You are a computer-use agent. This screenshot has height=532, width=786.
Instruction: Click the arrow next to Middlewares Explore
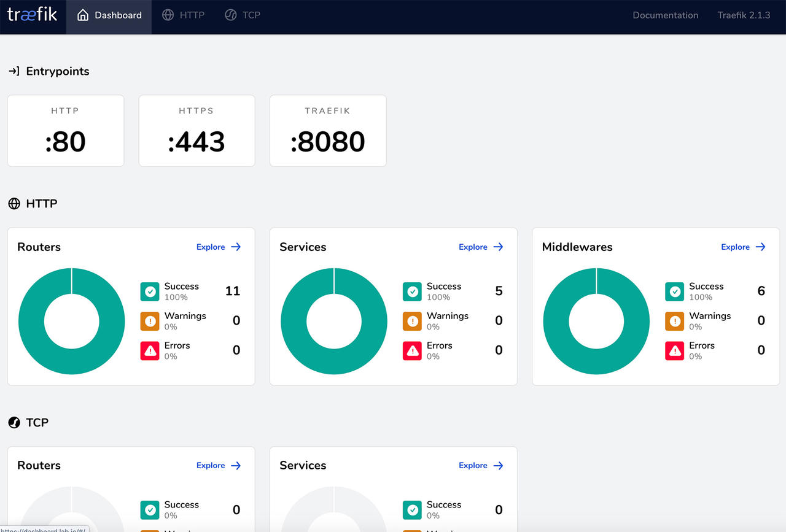coord(760,247)
